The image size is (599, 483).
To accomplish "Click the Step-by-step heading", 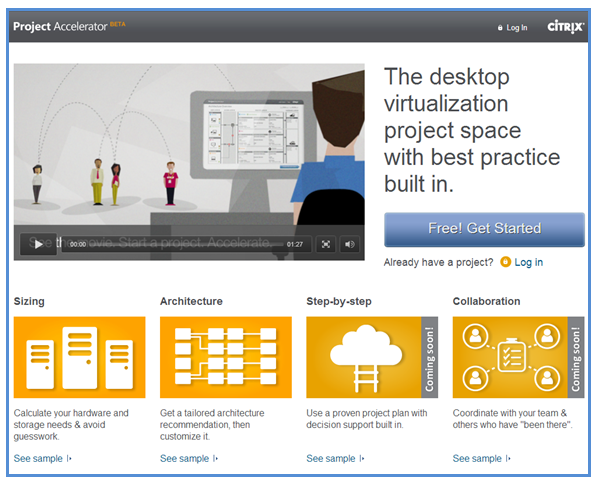I will [x=339, y=301].
